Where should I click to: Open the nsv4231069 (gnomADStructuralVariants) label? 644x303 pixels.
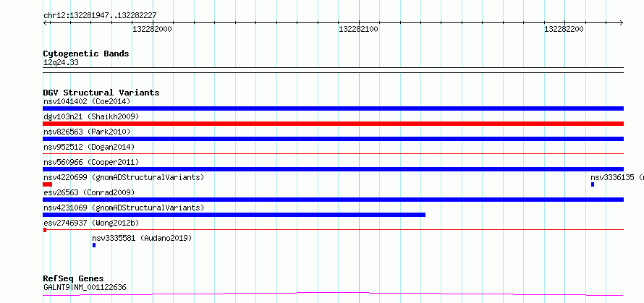click(x=124, y=208)
